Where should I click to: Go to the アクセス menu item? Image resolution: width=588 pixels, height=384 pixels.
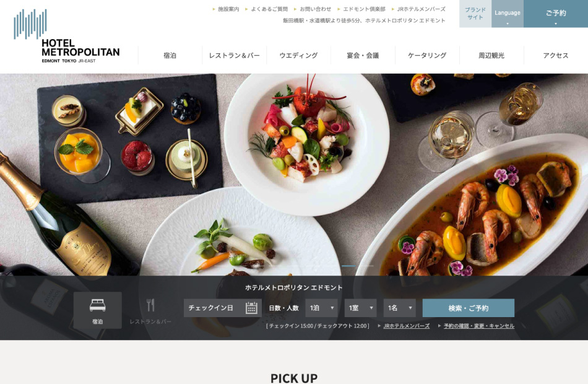tap(556, 56)
